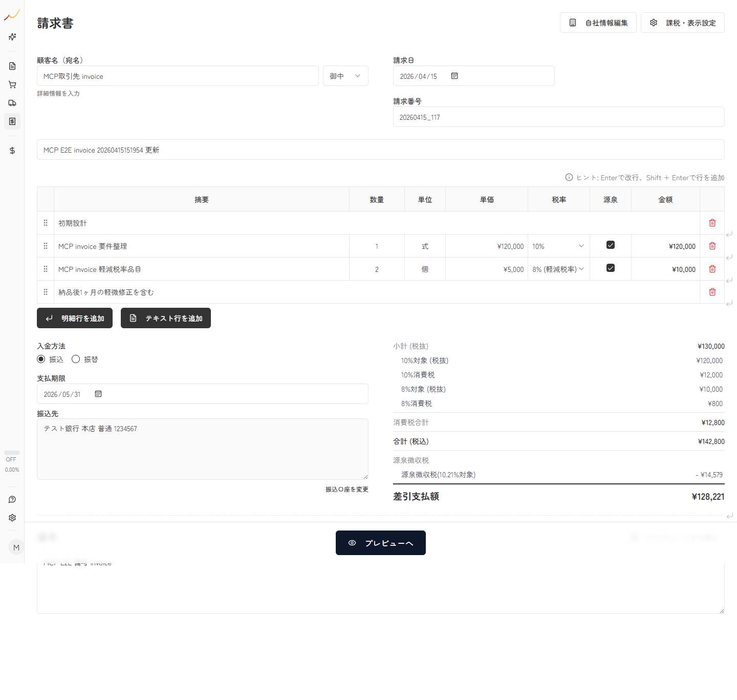
Task: Delete the MCP invoice 軽減税率品目 row
Action: coord(712,269)
